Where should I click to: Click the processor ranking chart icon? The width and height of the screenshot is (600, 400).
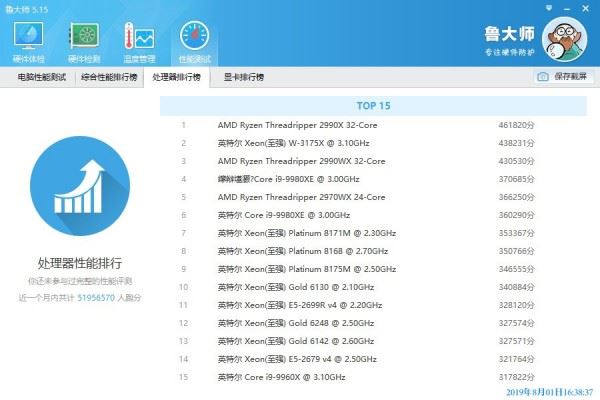(80, 186)
